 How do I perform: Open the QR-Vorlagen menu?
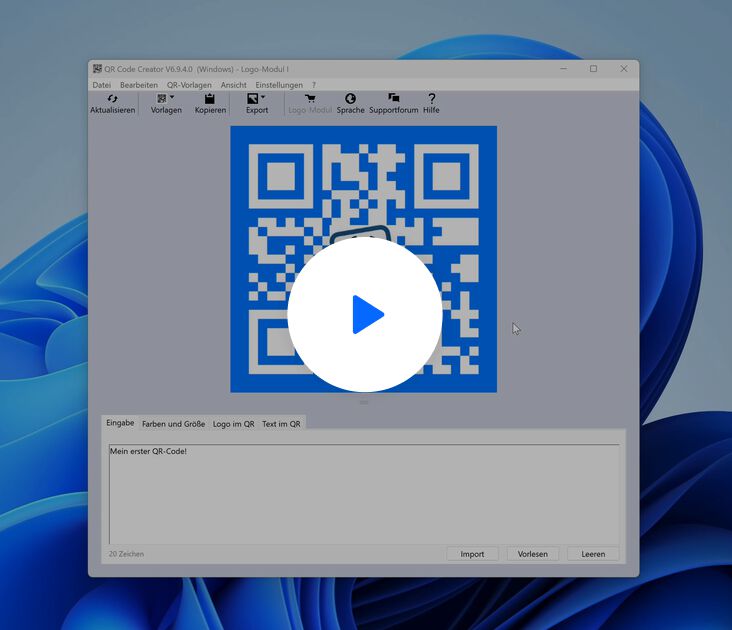point(189,85)
